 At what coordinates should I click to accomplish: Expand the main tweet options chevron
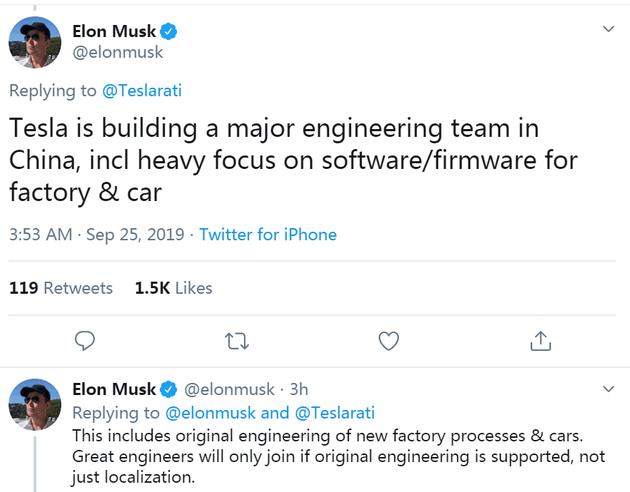pos(608,30)
